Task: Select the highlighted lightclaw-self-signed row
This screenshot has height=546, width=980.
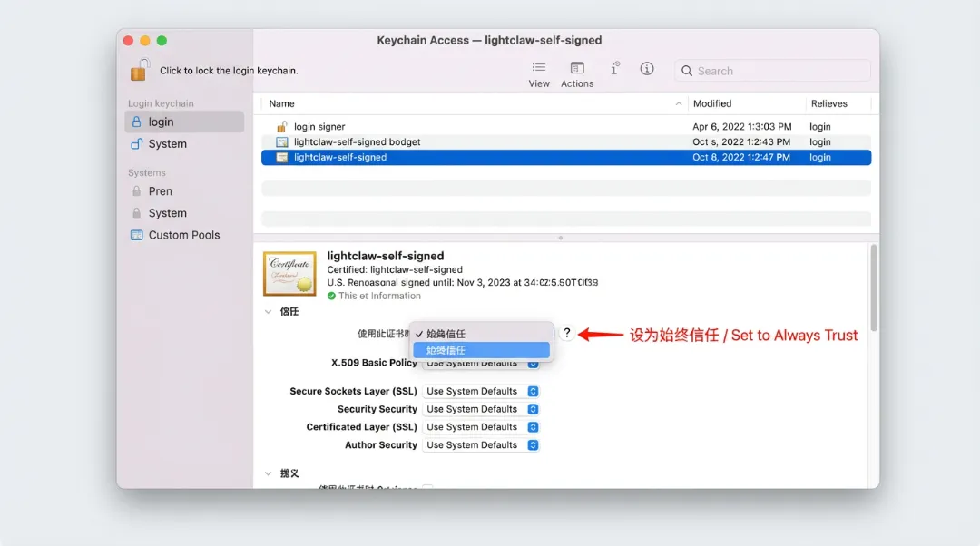Action: [566, 158]
